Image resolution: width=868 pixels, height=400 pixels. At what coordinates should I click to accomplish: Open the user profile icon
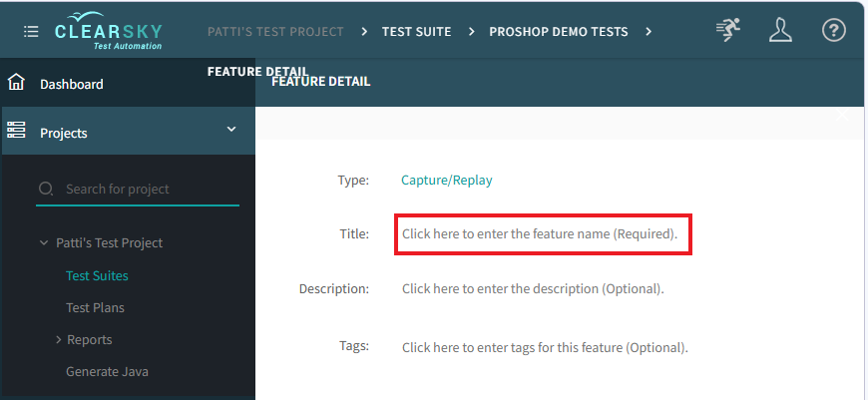tap(780, 31)
